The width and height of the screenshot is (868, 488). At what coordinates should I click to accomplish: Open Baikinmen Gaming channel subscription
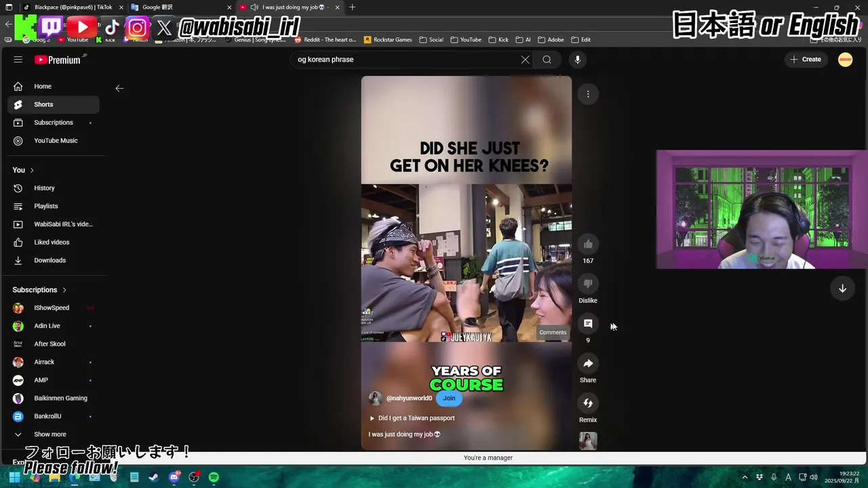pyautogui.click(x=53, y=398)
